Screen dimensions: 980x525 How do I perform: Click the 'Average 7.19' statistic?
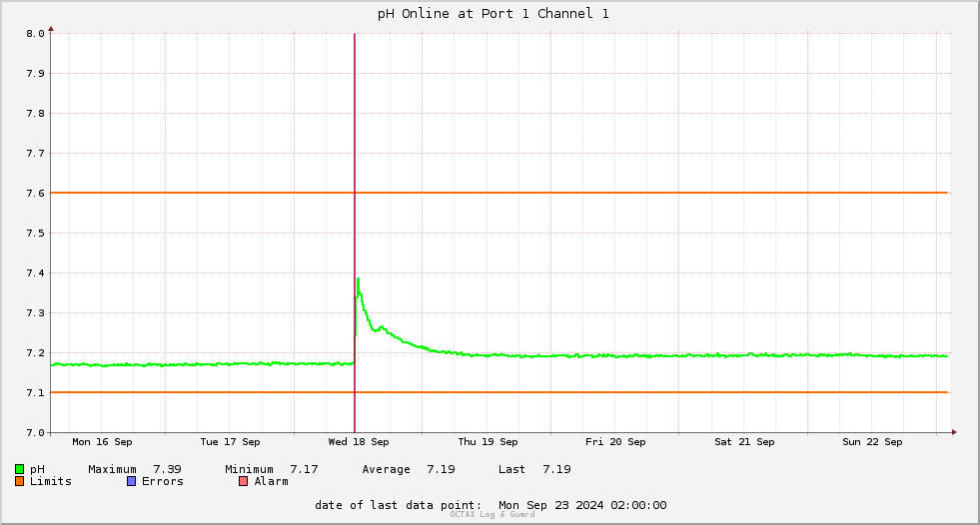(x=409, y=469)
